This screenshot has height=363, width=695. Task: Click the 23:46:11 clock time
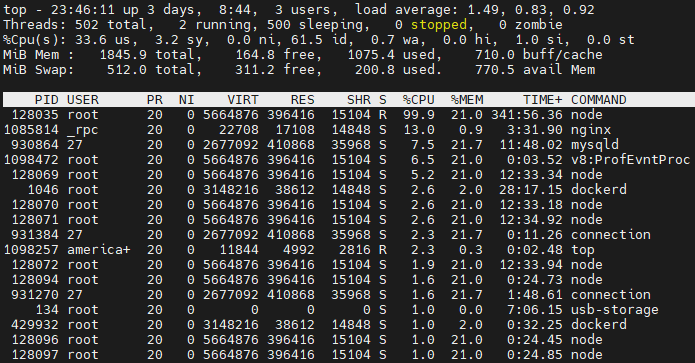(82, 10)
